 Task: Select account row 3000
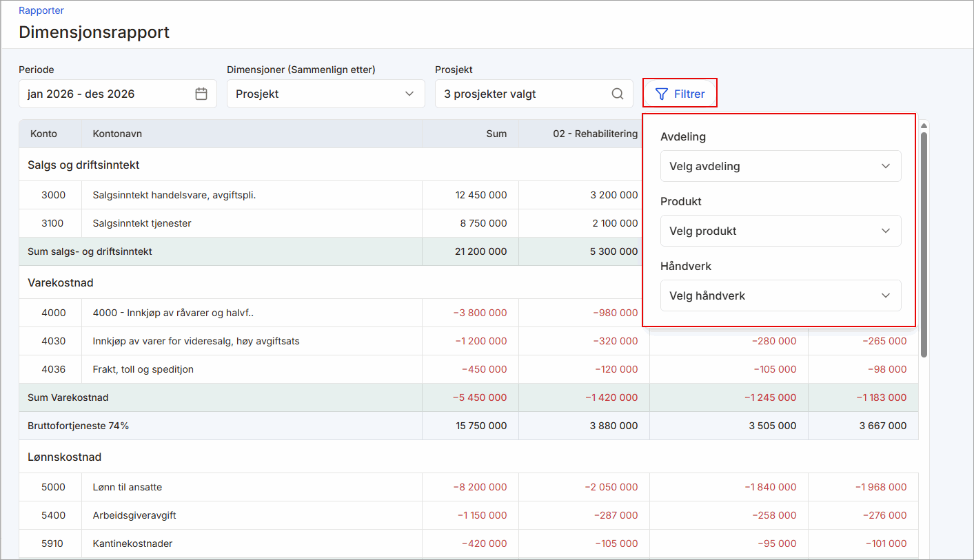pyautogui.click(x=469, y=195)
